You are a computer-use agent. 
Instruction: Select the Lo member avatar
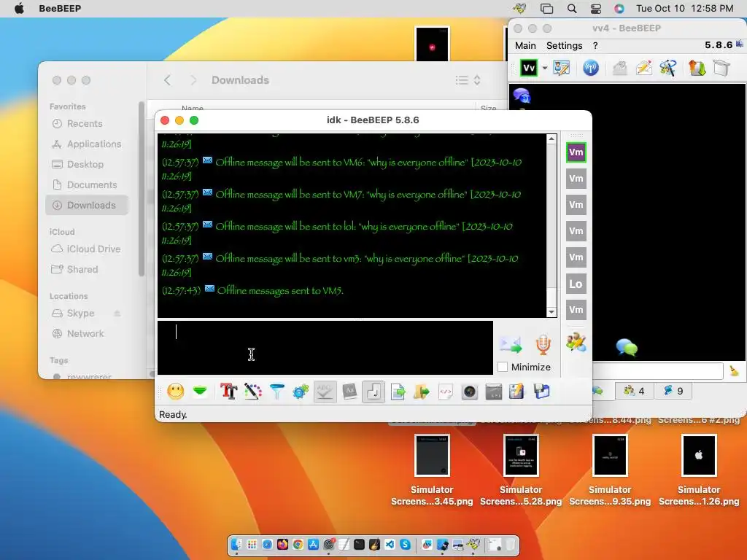click(x=576, y=284)
